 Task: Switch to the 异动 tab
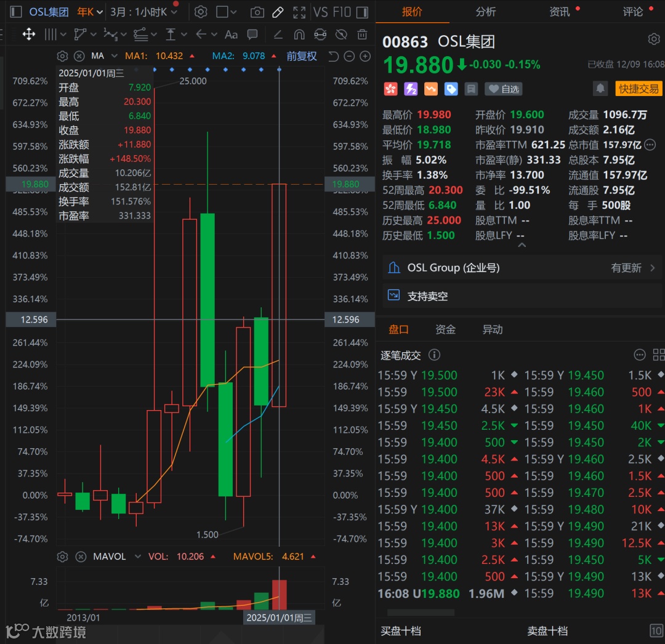click(x=493, y=329)
